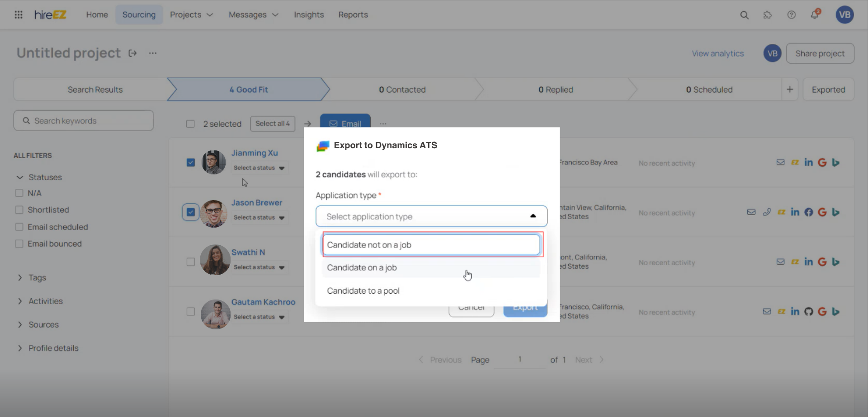
Task: Open the help question mark icon
Action: coord(791,15)
